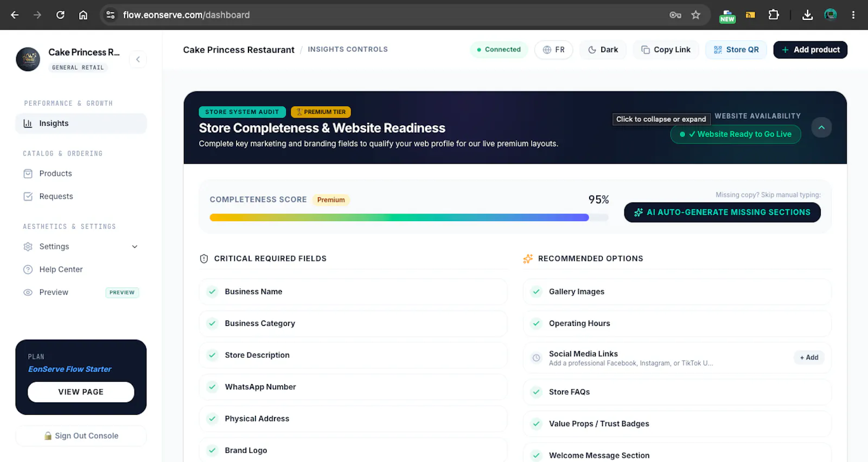This screenshot has height=462, width=868.
Task: Open the Chrome three-dot menu
Action: click(853, 15)
